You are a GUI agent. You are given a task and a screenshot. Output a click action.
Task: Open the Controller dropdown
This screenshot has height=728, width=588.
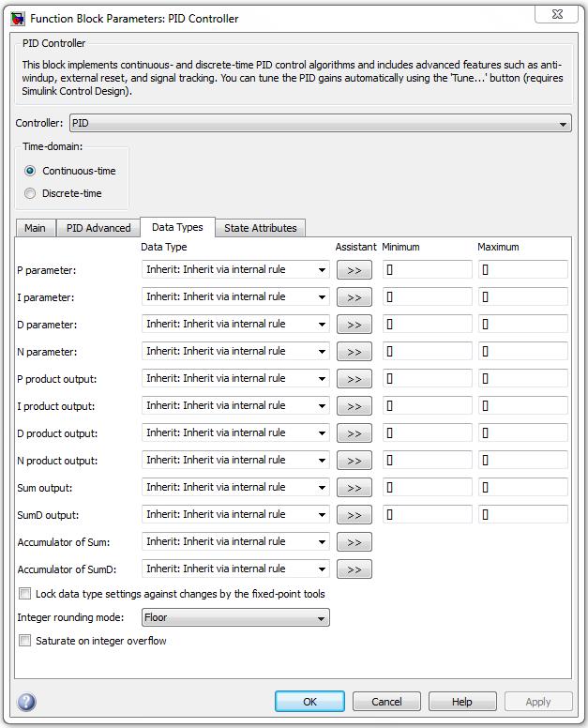coord(320,123)
